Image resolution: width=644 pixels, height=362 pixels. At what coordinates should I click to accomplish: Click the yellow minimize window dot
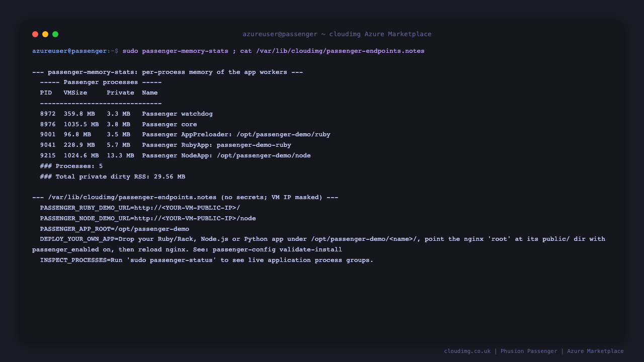(45, 34)
